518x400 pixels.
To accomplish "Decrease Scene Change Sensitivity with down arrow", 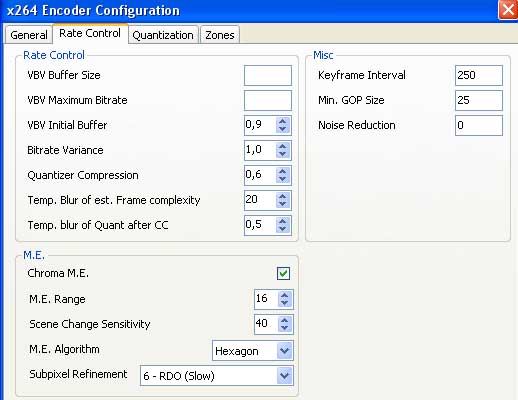I will (x=284, y=328).
